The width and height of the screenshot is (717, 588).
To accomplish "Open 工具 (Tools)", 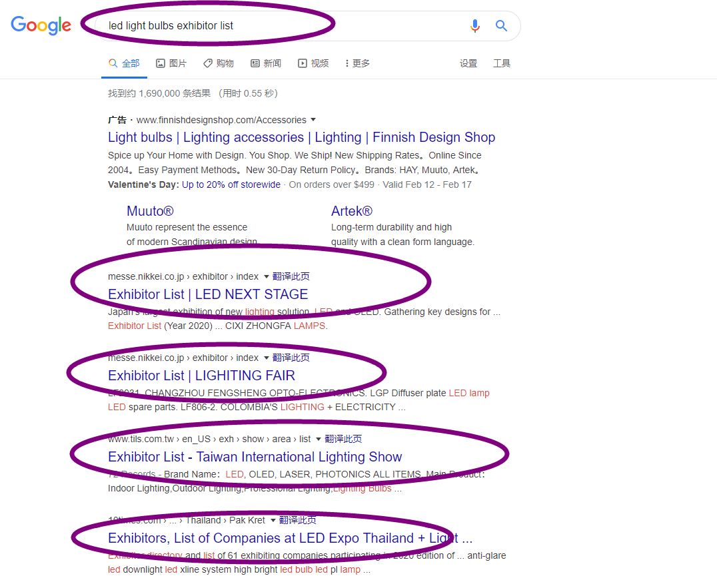I will [502, 63].
